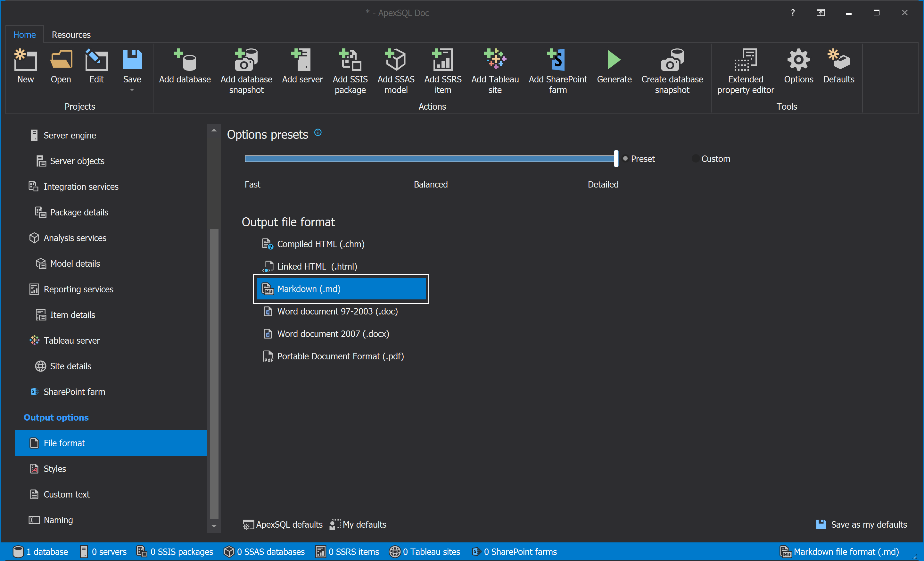This screenshot has height=561, width=924.
Task: Click the Fast preset label
Action: tap(252, 184)
